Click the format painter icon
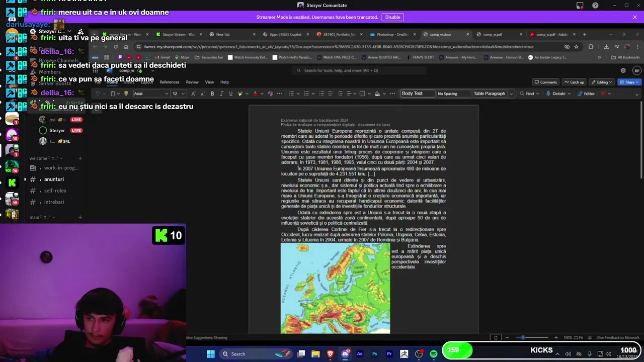Image resolution: width=644 pixels, height=362 pixels. (126, 94)
